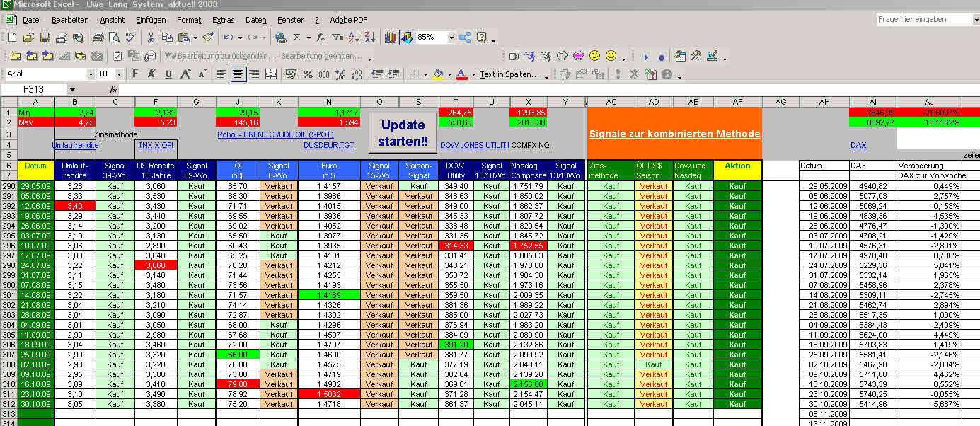980x426 pixels.
Task: Click the record macro circle icon
Action: point(662,57)
